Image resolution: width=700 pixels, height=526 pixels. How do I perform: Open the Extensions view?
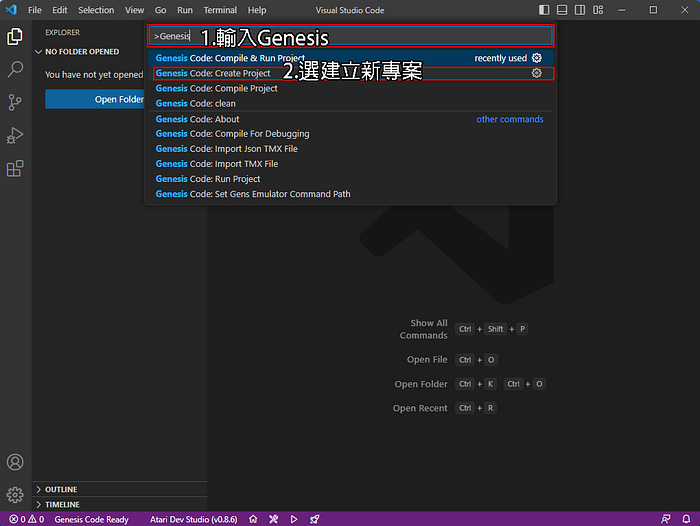[x=15, y=168]
